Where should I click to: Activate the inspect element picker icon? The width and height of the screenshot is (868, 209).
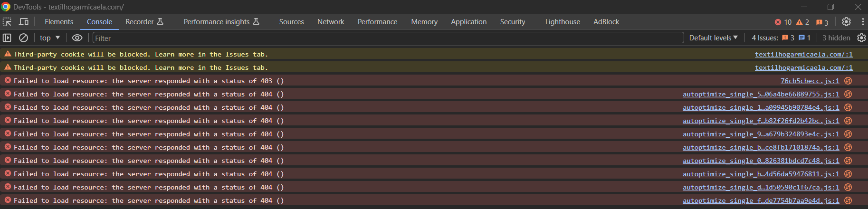click(7, 22)
